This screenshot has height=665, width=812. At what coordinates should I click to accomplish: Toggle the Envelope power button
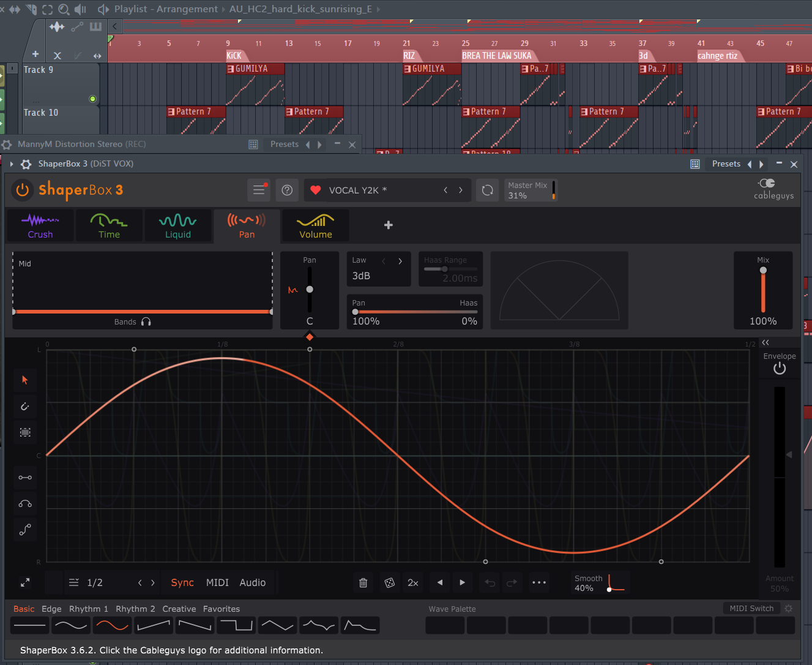(780, 368)
